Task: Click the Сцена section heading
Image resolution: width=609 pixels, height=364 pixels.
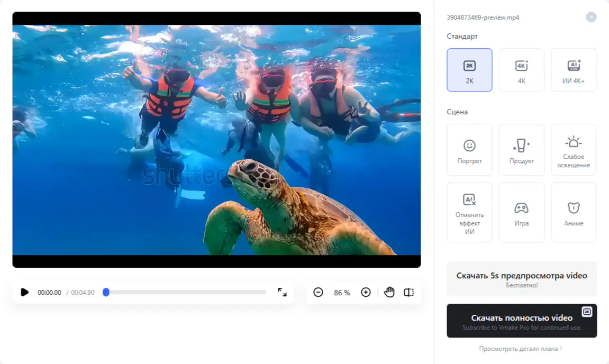Action: (457, 112)
